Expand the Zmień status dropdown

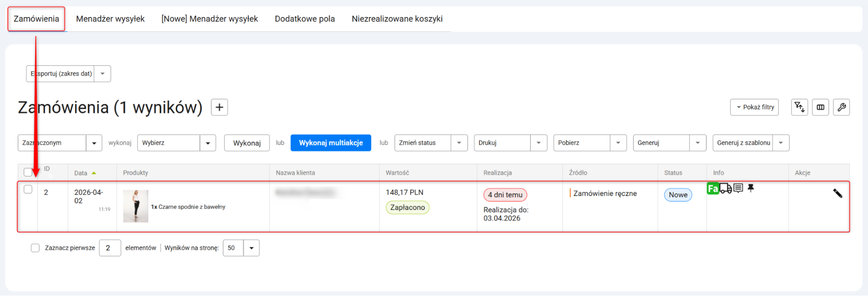point(459,143)
